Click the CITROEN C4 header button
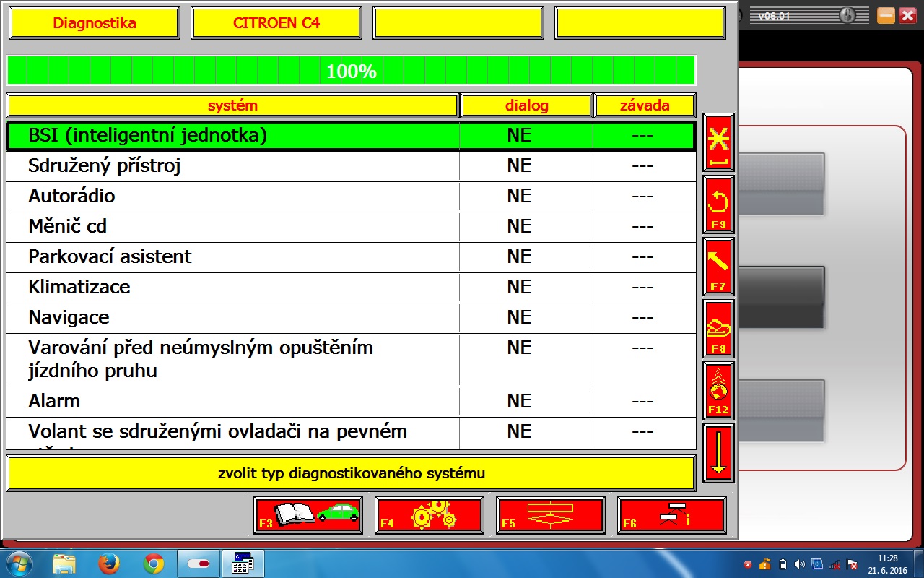Screen dimensions: 924x578 point(276,23)
